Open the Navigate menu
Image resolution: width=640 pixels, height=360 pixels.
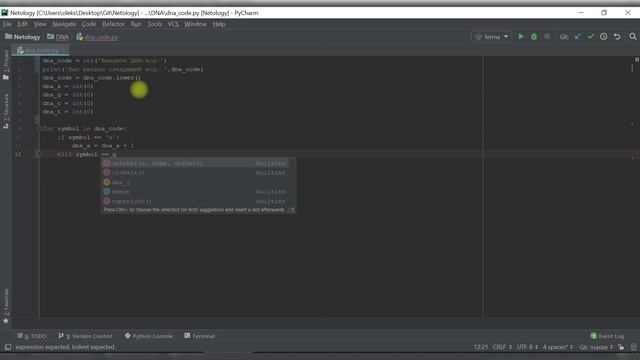click(x=64, y=24)
